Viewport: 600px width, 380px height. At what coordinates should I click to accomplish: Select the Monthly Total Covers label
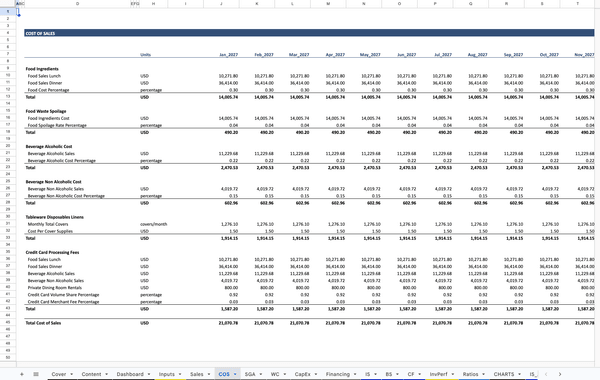[48, 224]
